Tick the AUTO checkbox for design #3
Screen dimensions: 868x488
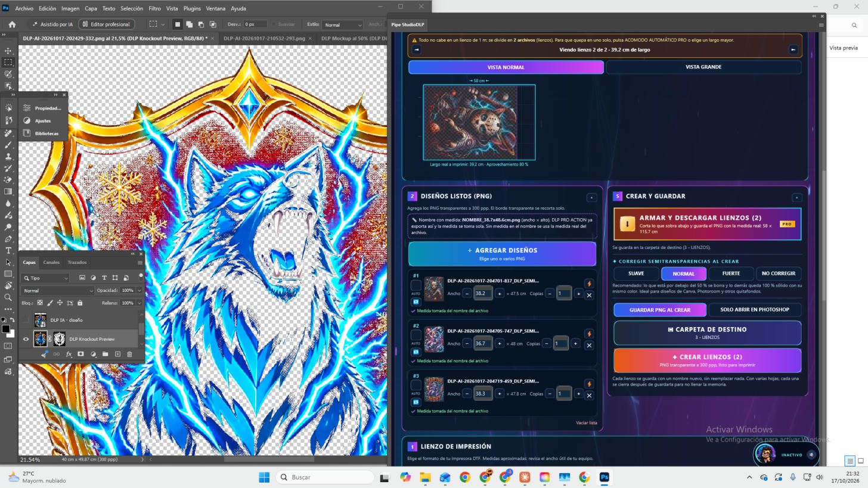[x=416, y=386]
